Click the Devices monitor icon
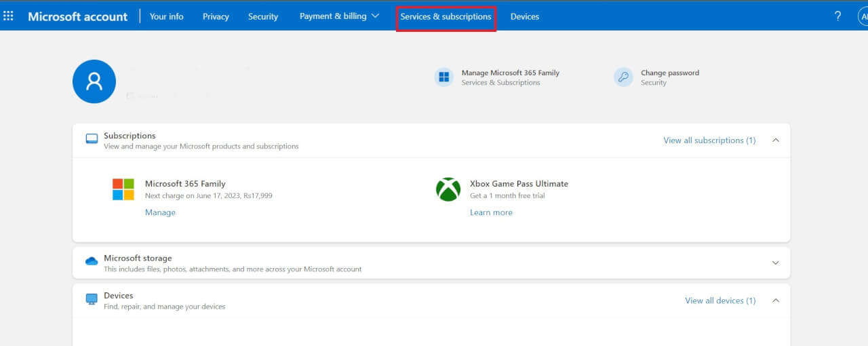 click(x=92, y=299)
